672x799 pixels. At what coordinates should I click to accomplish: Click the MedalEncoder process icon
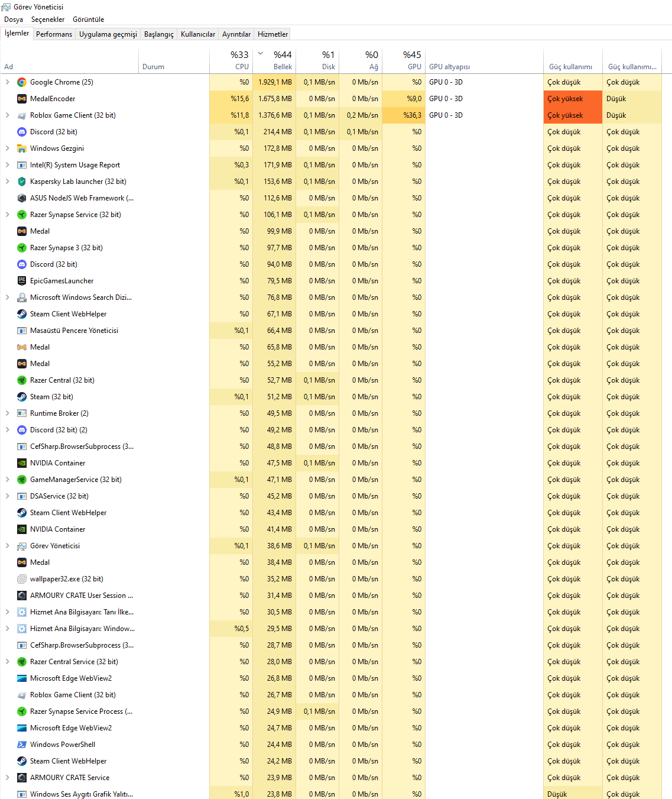[22, 99]
